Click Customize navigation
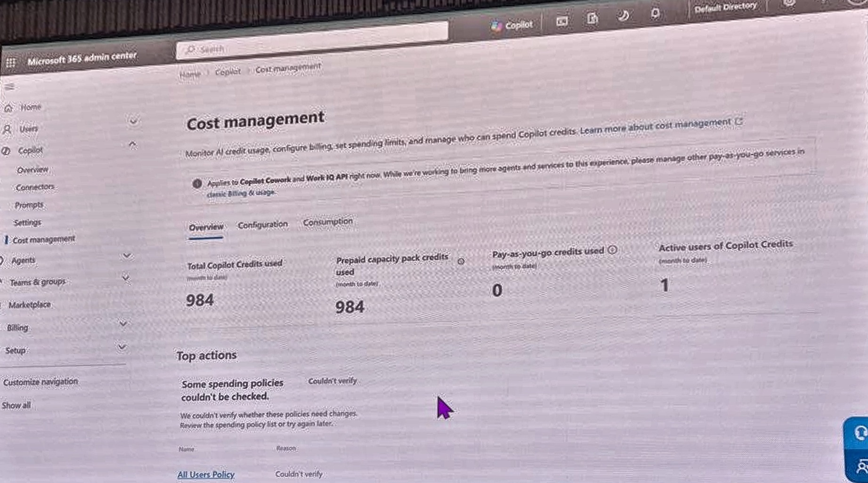 point(41,382)
